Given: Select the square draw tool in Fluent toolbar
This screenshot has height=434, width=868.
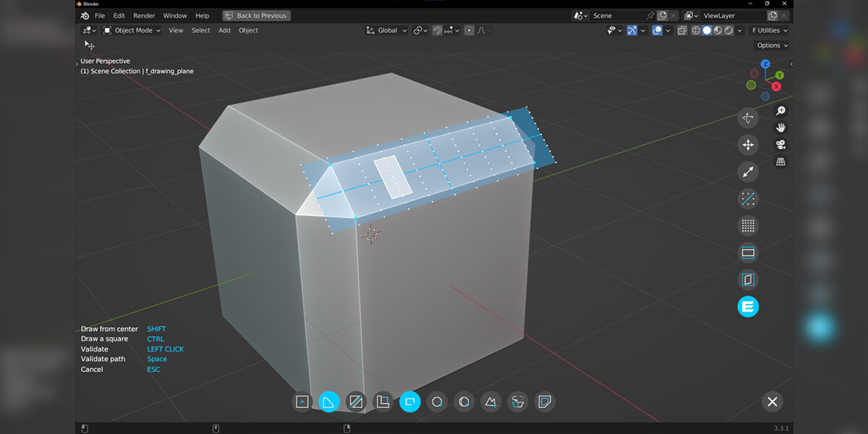Looking at the screenshot, I should point(302,401).
